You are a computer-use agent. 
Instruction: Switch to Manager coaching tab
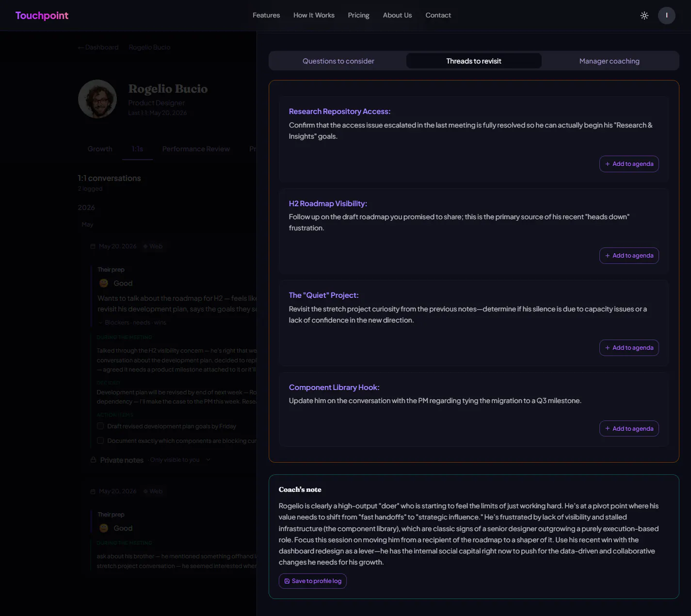[x=609, y=61]
